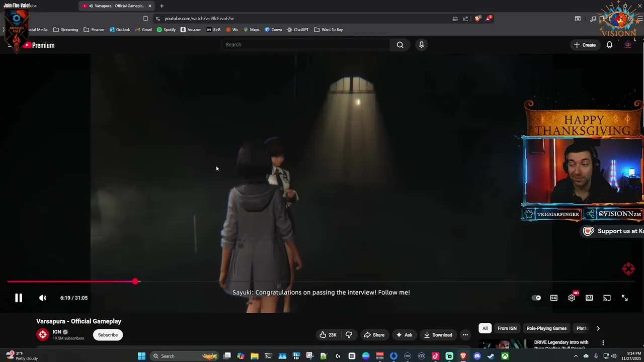
Task: Select the From IGN filter chip
Action: (x=507, y=328)
